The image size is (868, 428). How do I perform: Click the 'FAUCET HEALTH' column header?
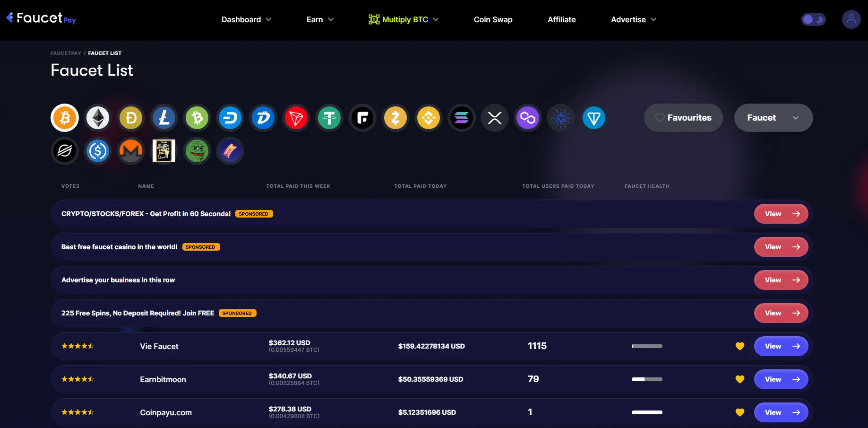[x=647, y=186]
